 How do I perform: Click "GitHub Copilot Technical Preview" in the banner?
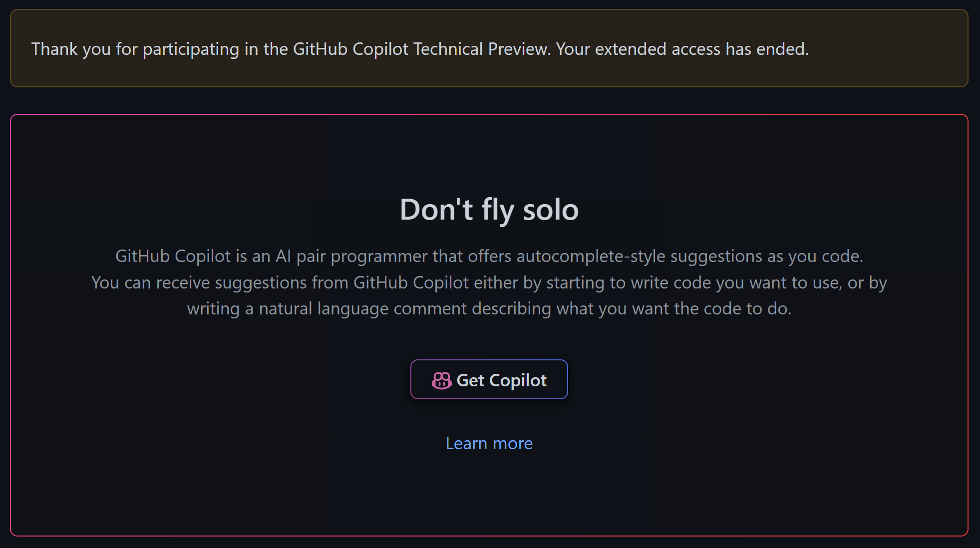click(x=421, y=49)
